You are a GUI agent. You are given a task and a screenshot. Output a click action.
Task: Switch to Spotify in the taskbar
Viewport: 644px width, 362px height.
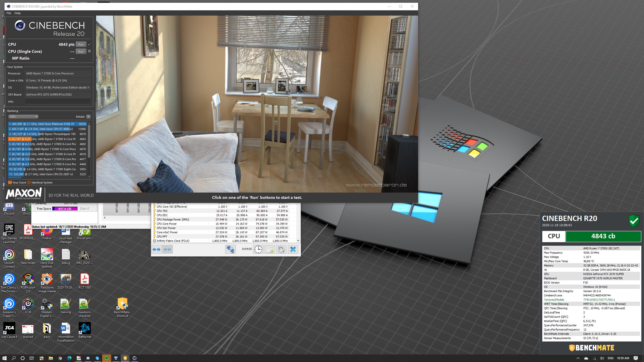tap(107, 358)
